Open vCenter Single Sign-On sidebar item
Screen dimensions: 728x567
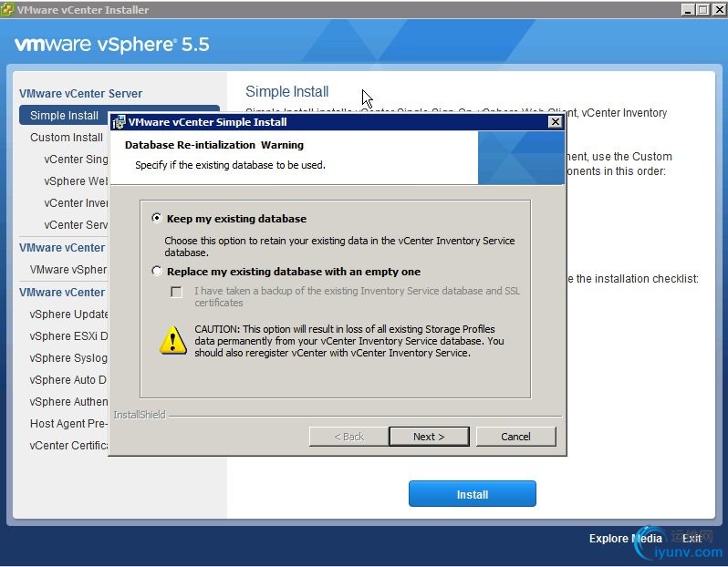[x=76, y=160]
